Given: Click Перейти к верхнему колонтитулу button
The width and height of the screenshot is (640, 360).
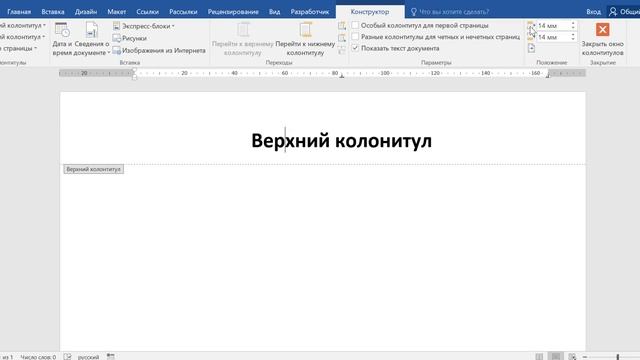Looking at the screenshot, I should coord(243,39).
